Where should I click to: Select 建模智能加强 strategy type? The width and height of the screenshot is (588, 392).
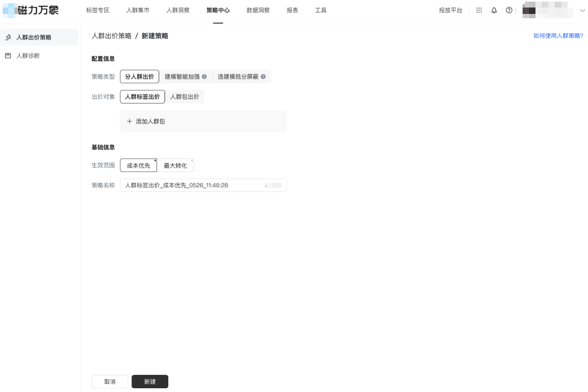click(x=185, y=77)
